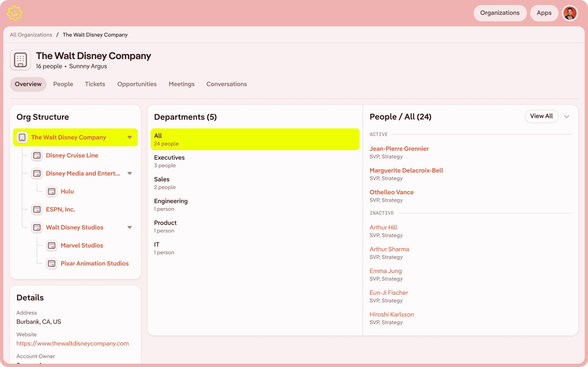This screenshot has width=588, height=367.
Task: Open Jean-Pierre Grennier's profile
Action: pyautogui.click(x=399, y=149)
